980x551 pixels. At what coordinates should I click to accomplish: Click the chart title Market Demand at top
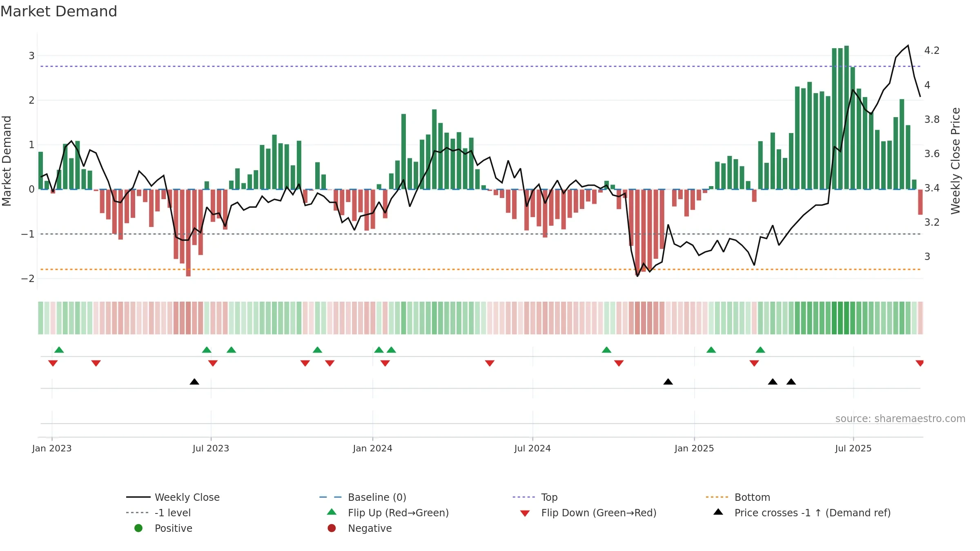[x=59, y=11]
